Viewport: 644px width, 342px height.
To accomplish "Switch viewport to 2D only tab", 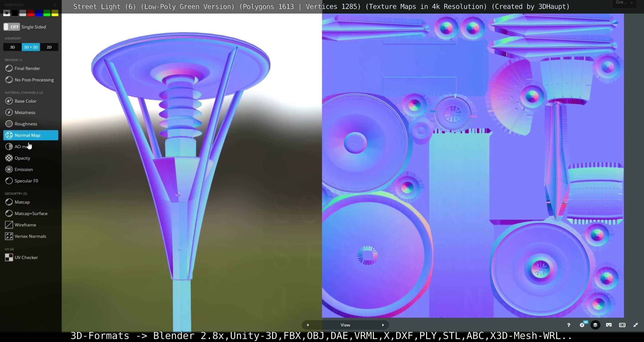I will [x=49, y=47].
